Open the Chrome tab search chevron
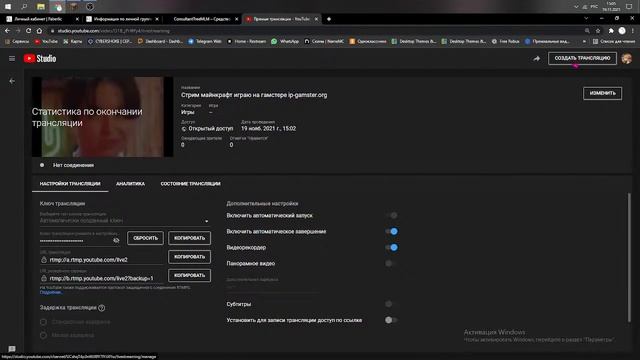Image resolution: width=640 pixels, height=360 pixels. click(586, 19)
